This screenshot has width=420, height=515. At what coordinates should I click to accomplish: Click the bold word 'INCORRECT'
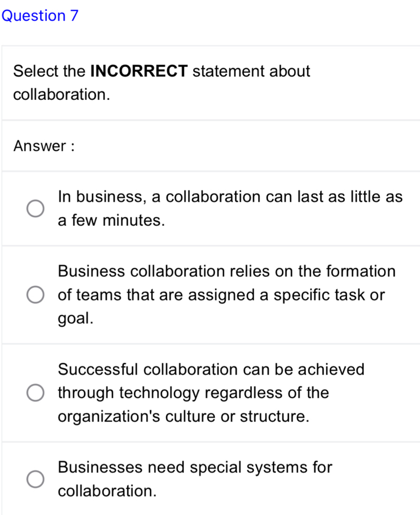[x=139, y=71]
